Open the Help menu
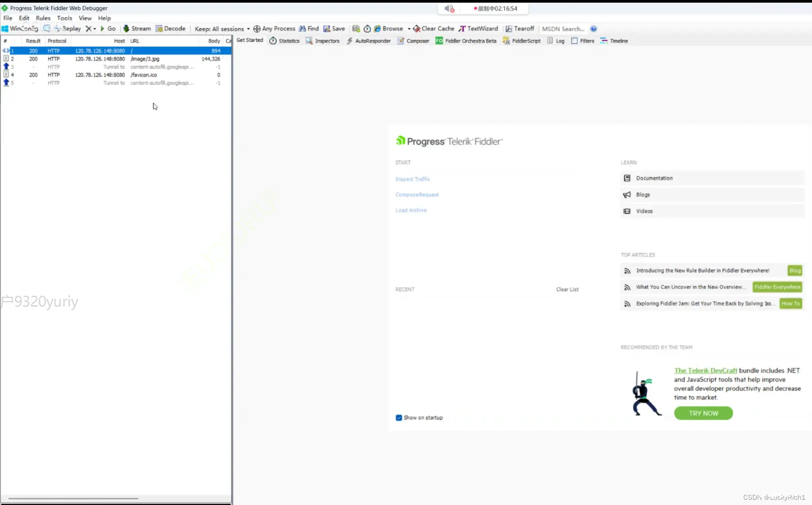812x505 pixels. [105, 18]
